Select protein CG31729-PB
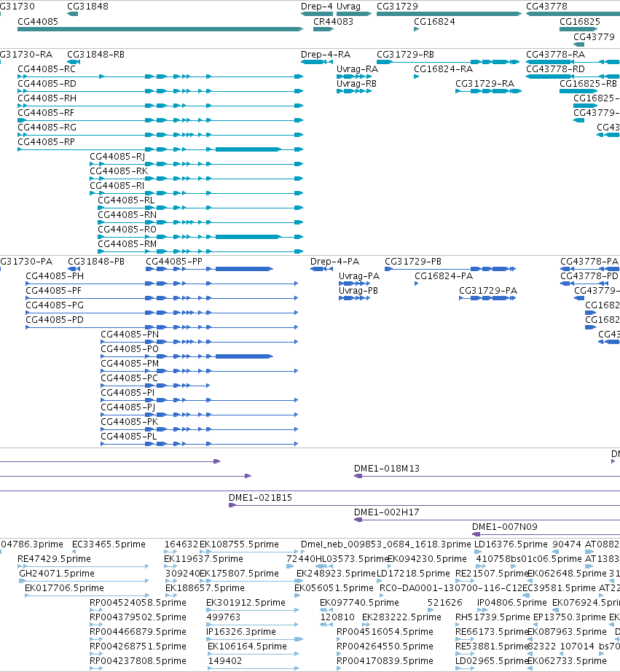 click(x=413, y=262)
